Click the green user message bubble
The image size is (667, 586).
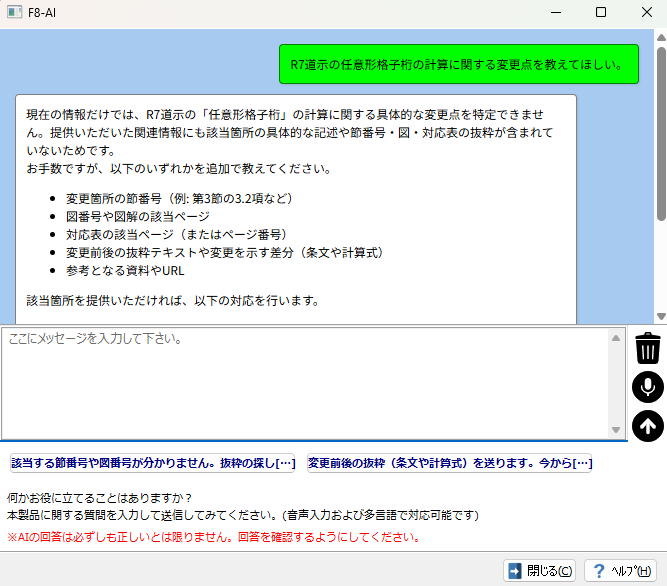coord(459,64)
